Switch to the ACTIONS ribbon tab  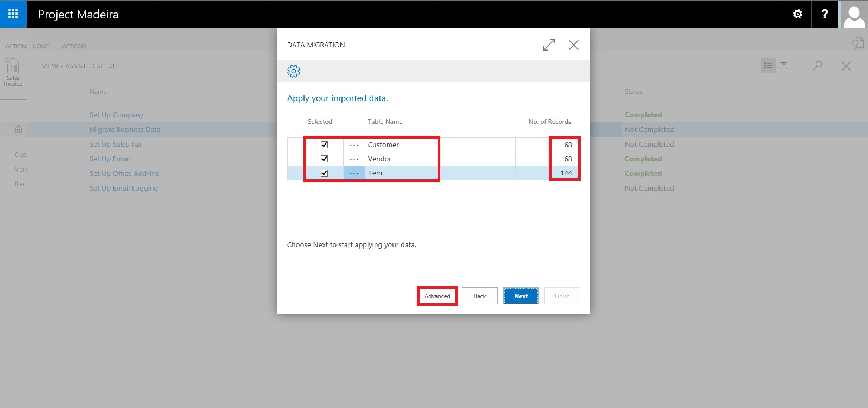(x=74, y=46)
